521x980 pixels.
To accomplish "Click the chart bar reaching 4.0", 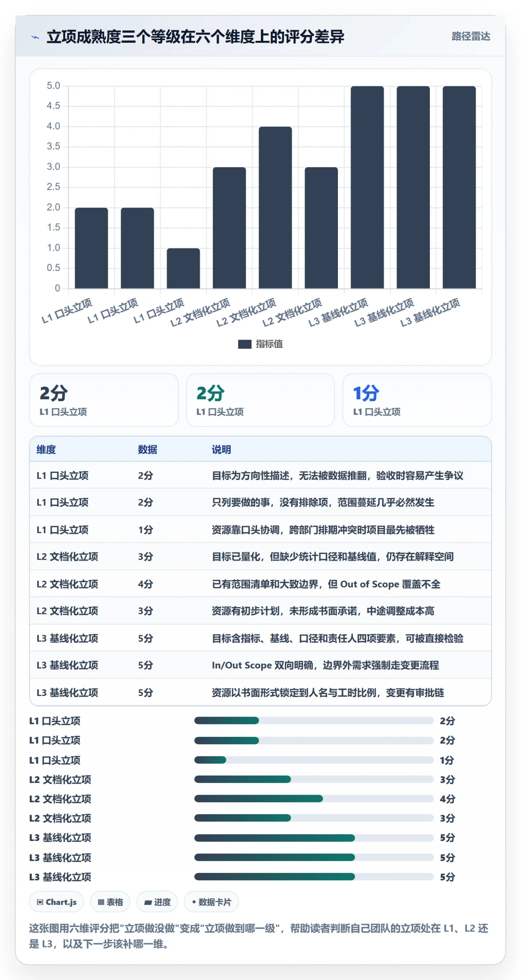I will point(275,207).
